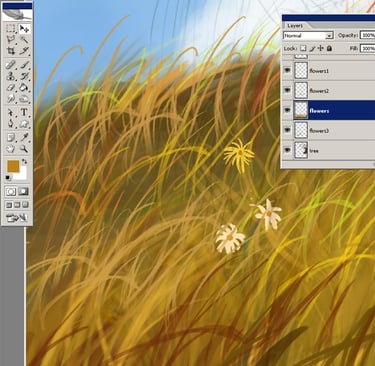Screen dimensions: 375x366
Task: Select the Hand tool
Action: 11,149
